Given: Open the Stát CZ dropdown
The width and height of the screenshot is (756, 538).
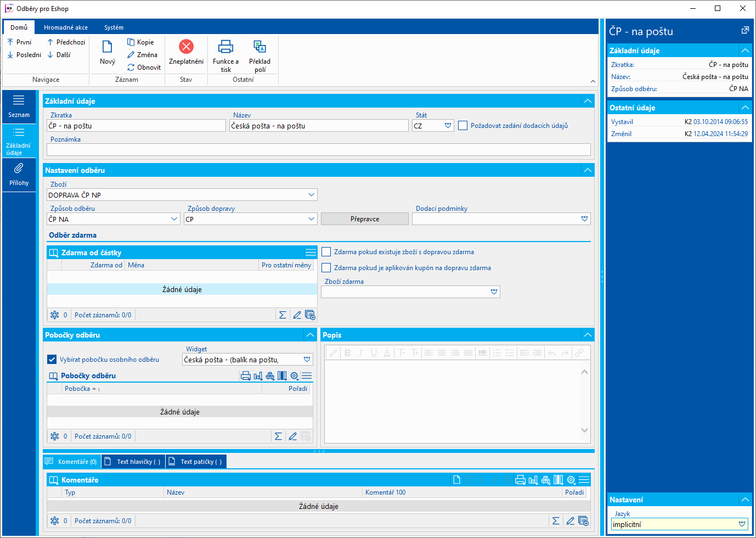Looking at the screenshot, I should coord(448,126).
